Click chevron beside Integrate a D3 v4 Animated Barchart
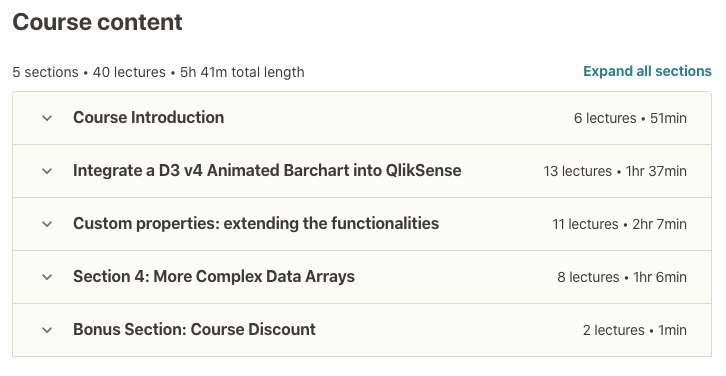726x376 pixels. pos(47,171)
